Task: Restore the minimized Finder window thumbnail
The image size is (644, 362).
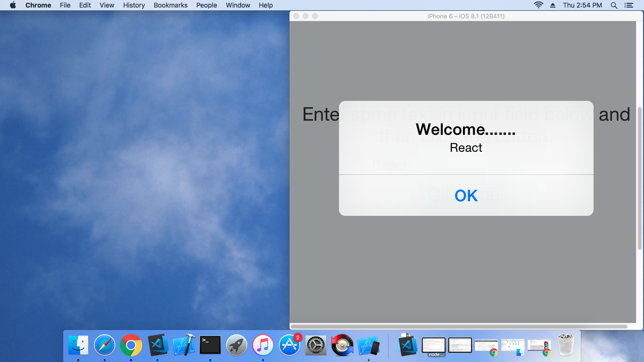Action: (513, 347)
